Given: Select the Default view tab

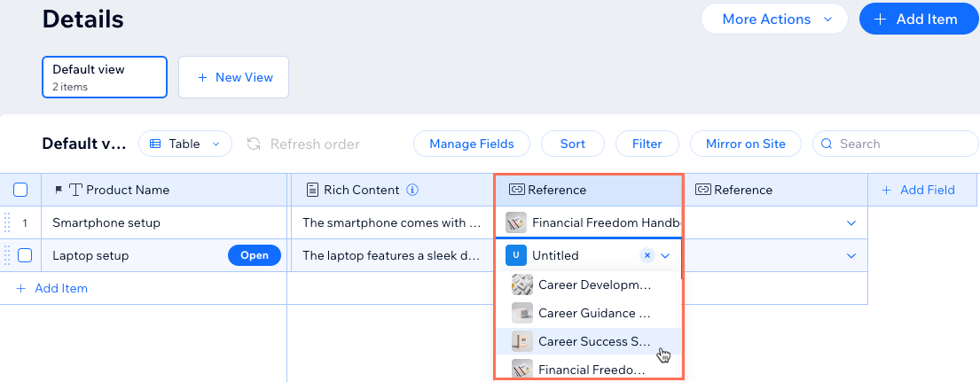Looking at the screenshot, I should (105, 77).
